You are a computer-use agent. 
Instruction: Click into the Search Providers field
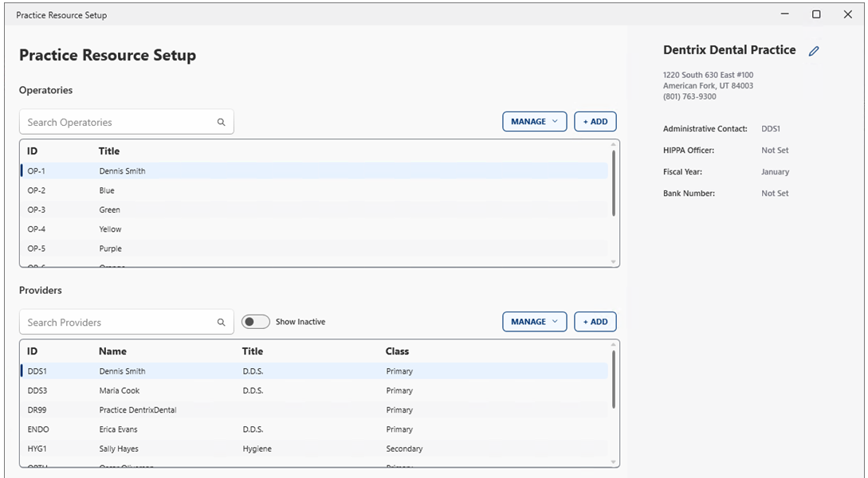coord(116,323)
